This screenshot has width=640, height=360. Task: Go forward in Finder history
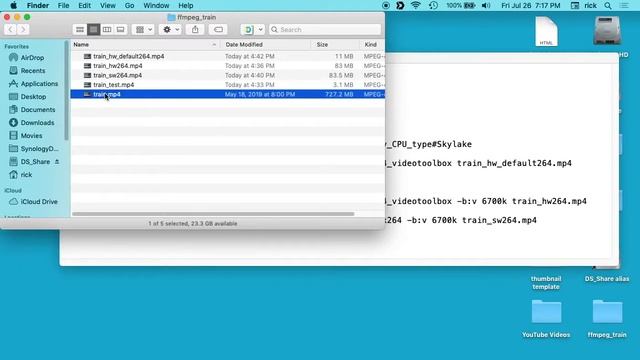pyautogui.click(x=23, y=29)
